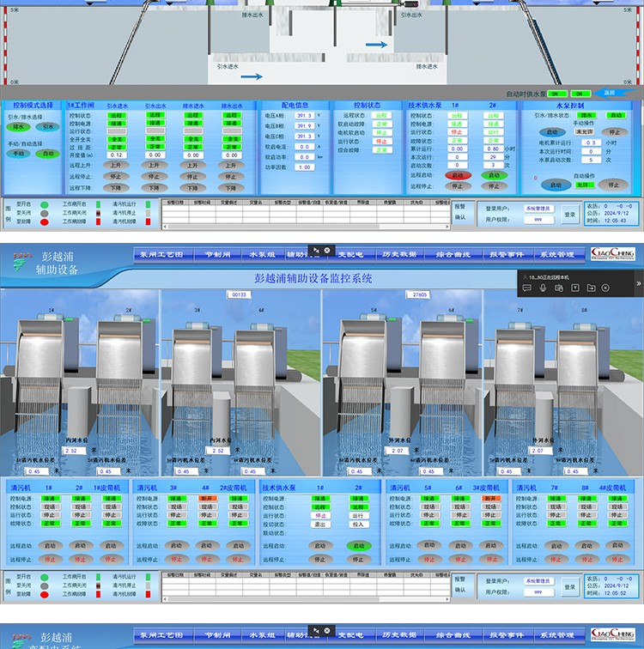Open 综合曲线 tab in 辅助设备 screen
Viewport: 644px width, 649px height.
click(453, 255)
